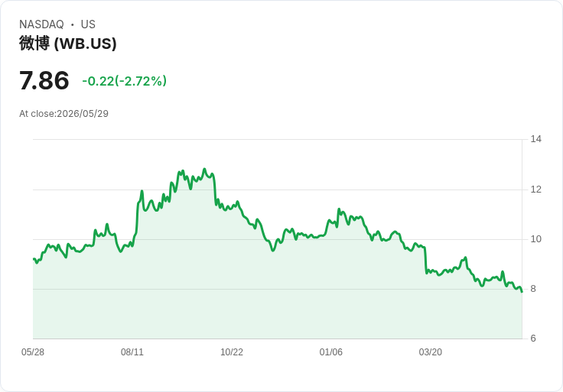The width and height of the screenshot is (563, 392).
Task: Click the 6 y-axis price label
Action: (x=533, y=339)
